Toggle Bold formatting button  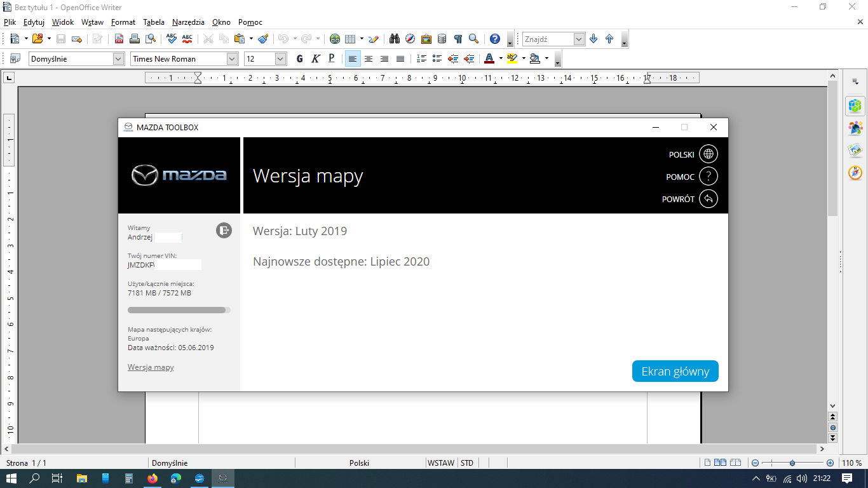click(300, 58)
